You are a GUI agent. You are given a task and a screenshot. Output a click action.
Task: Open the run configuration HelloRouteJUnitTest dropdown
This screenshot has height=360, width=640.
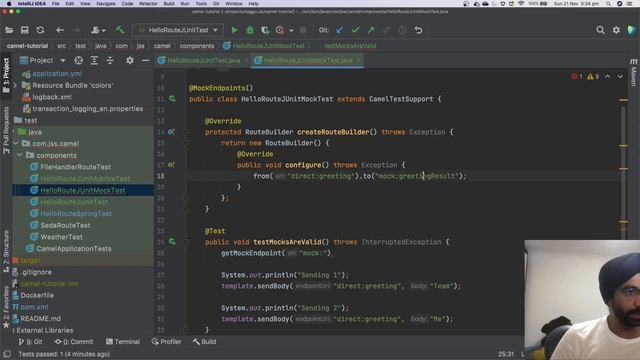(178, 30)
